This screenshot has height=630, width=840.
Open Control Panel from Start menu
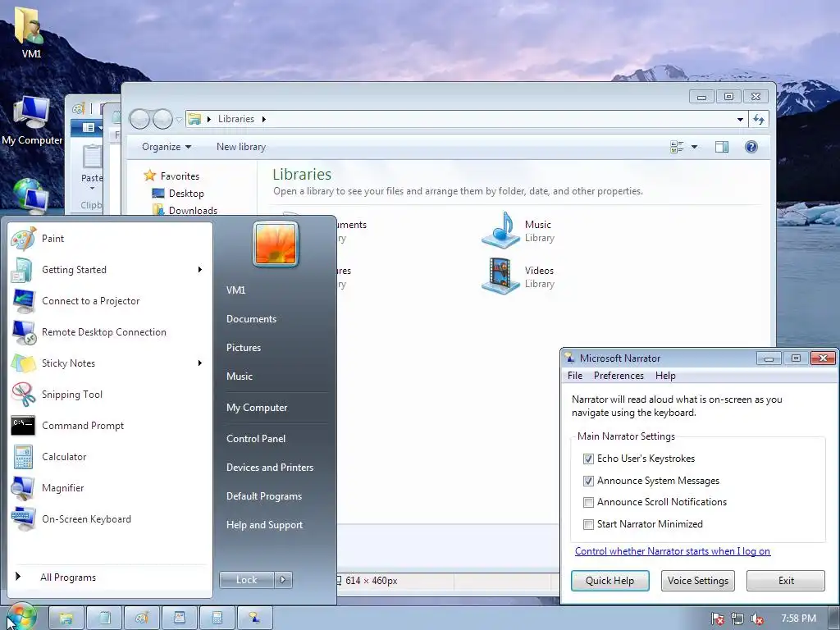(256, 438)
